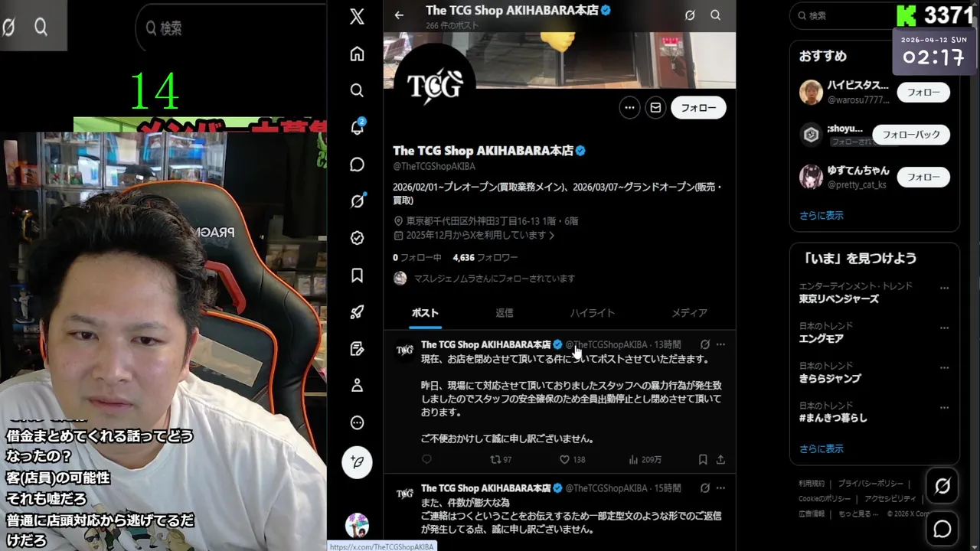The width and height of the screenshot is (980, 551).
Task: Click the X logo in the sidebar
Action: coord(357,17)
